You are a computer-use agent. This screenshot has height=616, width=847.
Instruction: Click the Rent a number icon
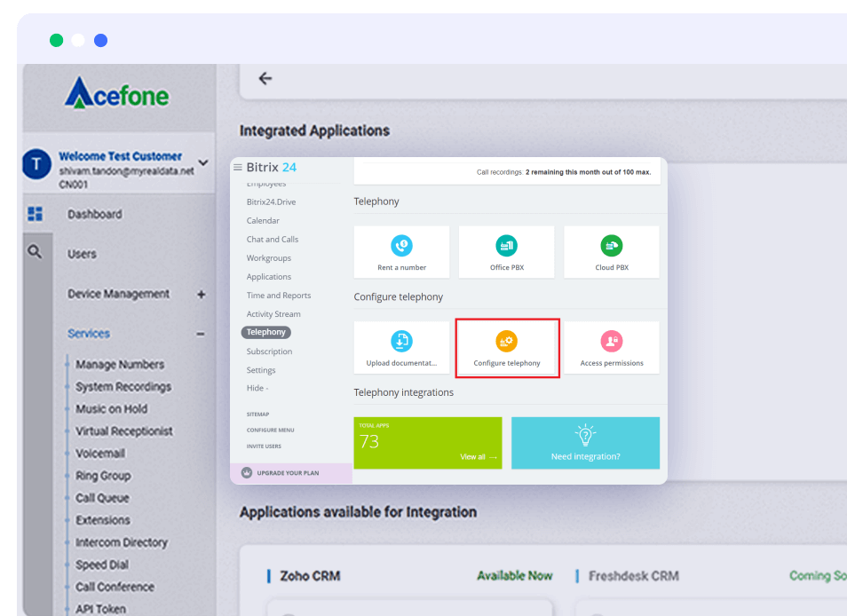tap(401, 246)
